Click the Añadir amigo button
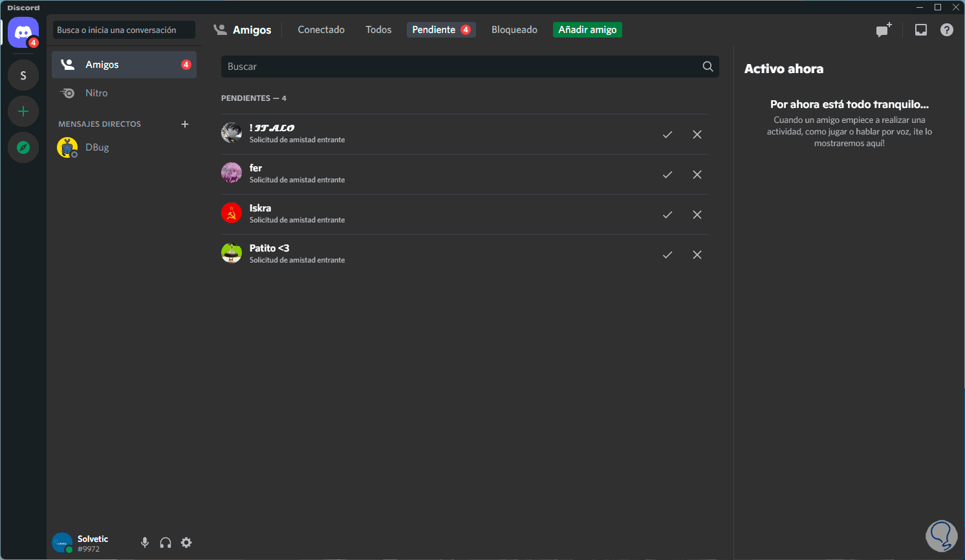 (x=587, y=30)
